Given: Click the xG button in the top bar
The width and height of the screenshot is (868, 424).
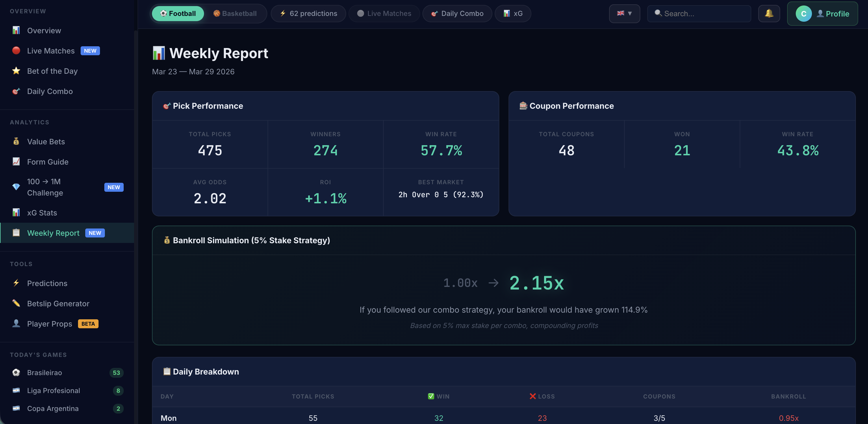Looking at the screenshot, I should [x=513, y=14].
